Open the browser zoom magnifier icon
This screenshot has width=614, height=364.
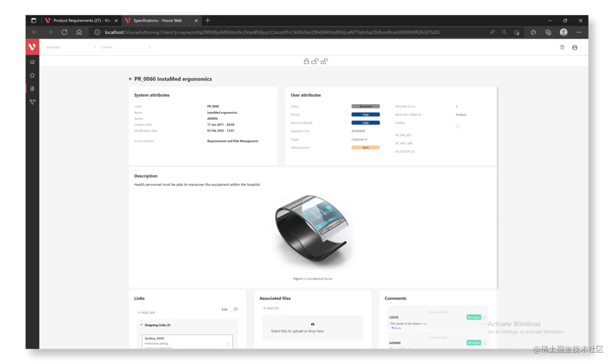click(504, 32)
